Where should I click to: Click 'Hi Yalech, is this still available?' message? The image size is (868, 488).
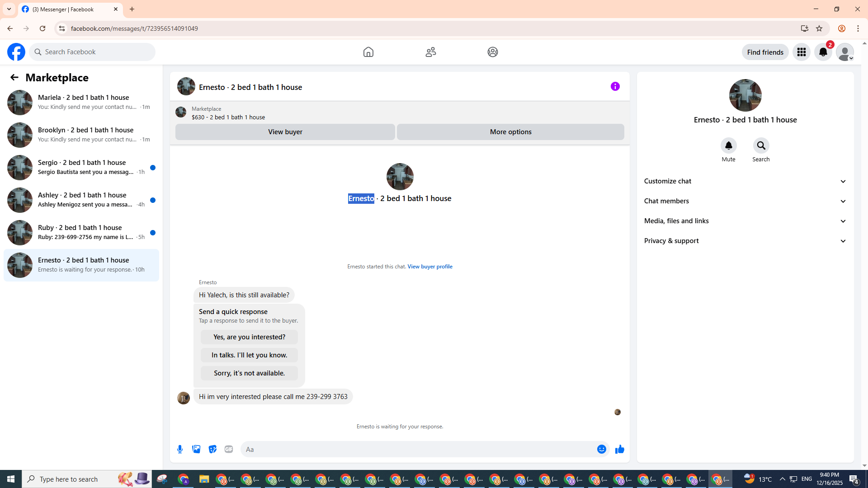coord(244,295)
